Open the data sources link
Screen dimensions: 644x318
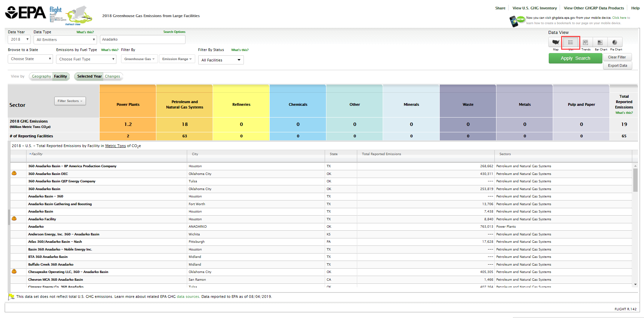pyautogui.click(x=188, y=297)
